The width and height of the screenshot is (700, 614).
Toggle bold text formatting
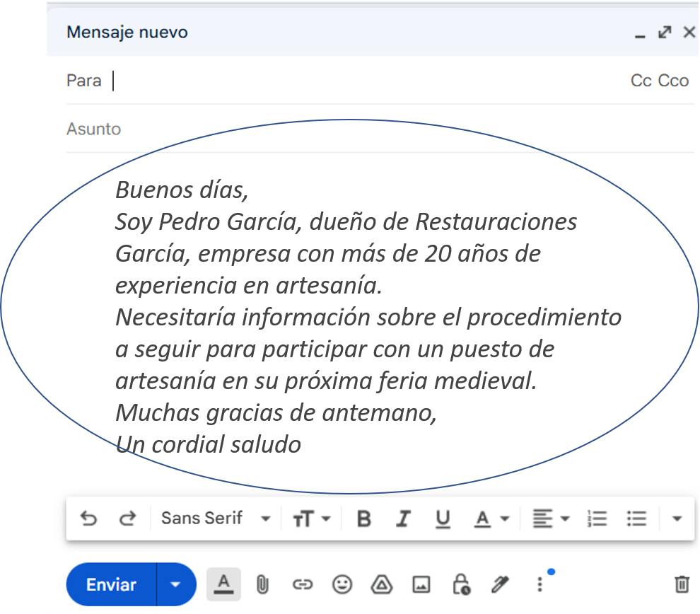[364, 519]
